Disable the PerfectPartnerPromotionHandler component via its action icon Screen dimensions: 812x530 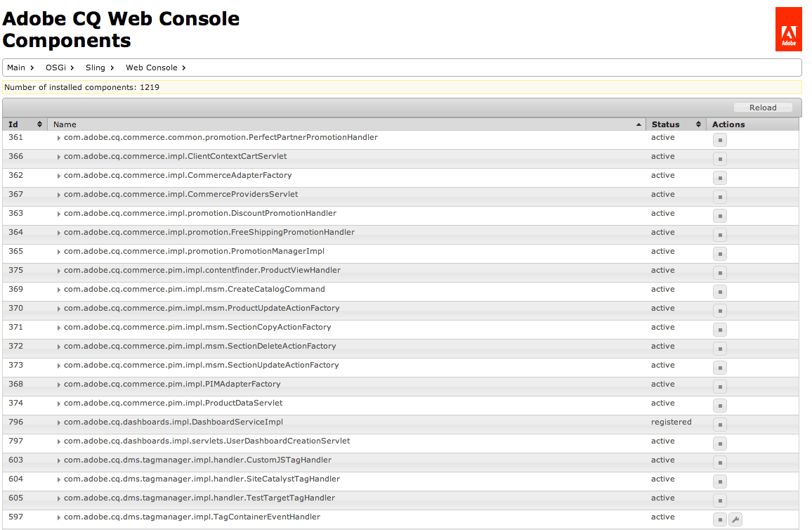tap(719, 139)
